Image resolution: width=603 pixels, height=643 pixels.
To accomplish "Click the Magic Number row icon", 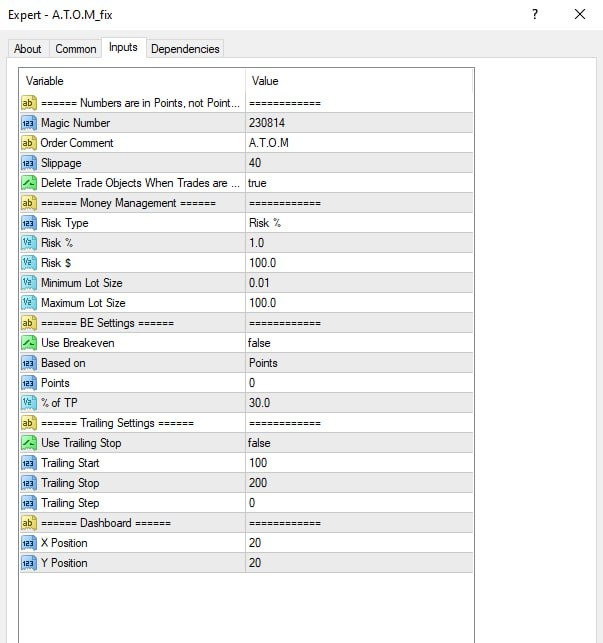I will pyautogui.click(x=29, y=123).
